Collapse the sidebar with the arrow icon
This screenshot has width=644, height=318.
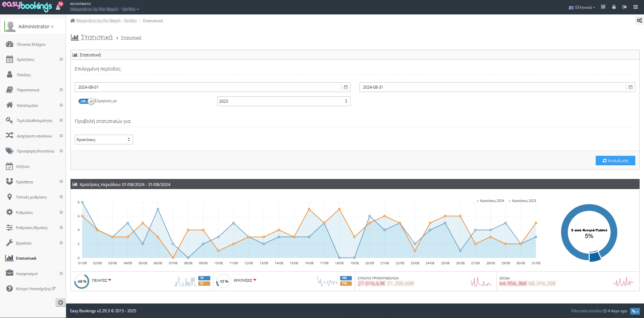[x=60, y=303]
